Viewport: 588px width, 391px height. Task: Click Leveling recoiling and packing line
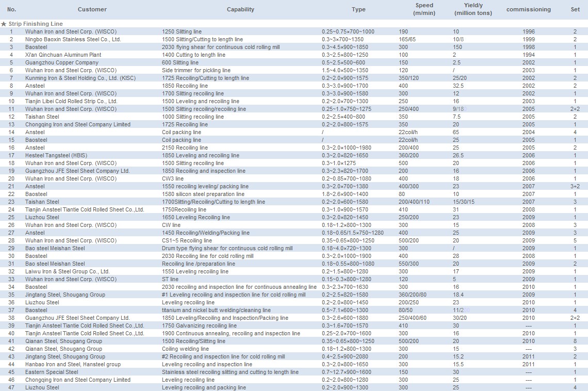tap(204, 387)
